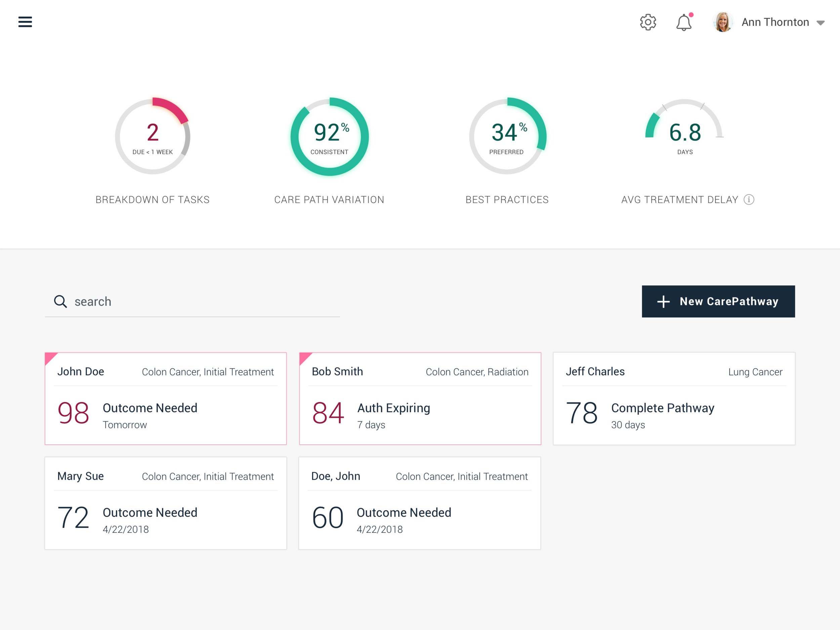
Task: Expand the Ann Thornton account dropdown arrow
Action: tap(820, 23)
